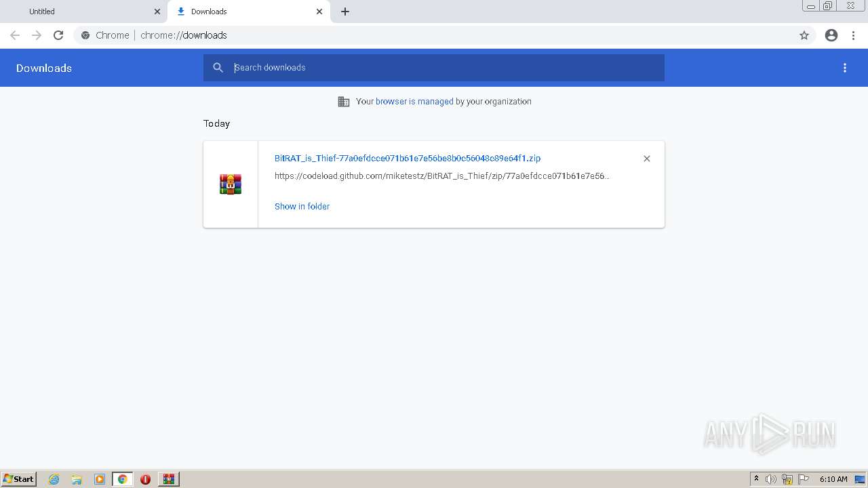The height and width of the screenshot is (488, 868).
Task: Open the network tray icon
Action: (787, 479)
